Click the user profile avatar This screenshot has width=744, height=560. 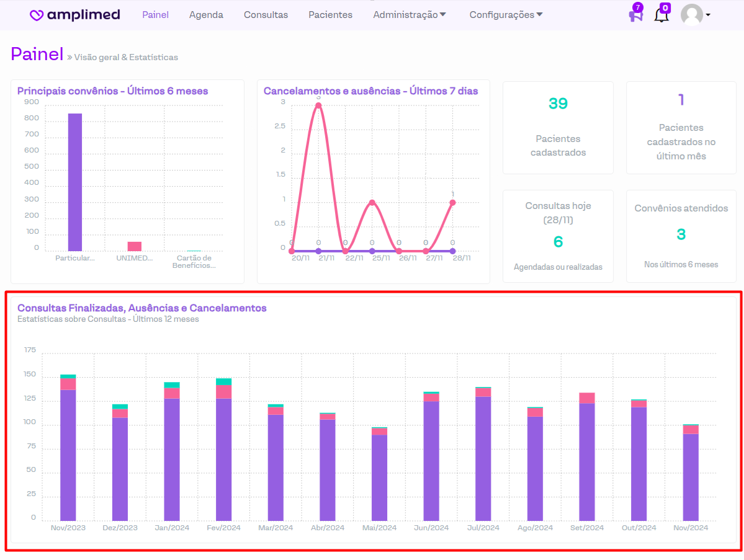[x=691, y=15]
